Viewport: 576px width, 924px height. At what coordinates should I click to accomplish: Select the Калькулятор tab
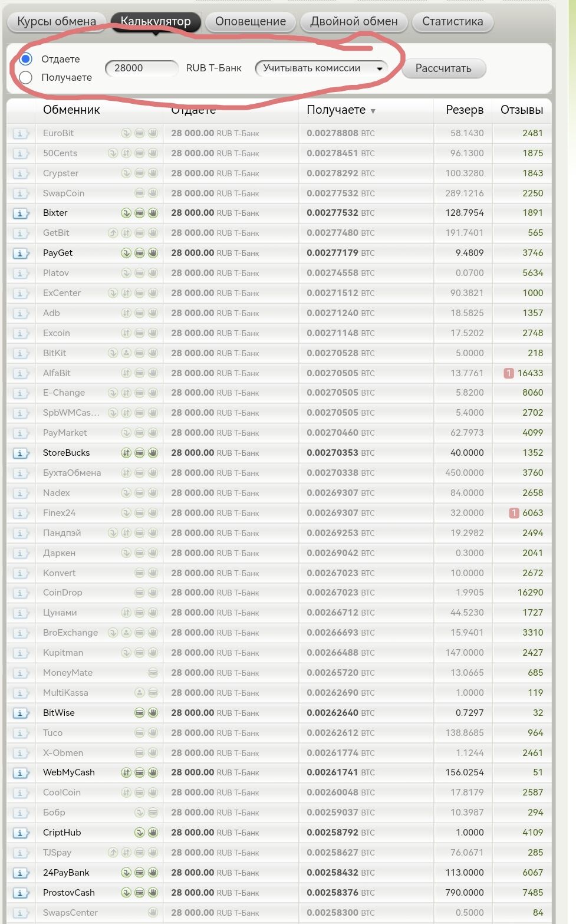point(156,22)
